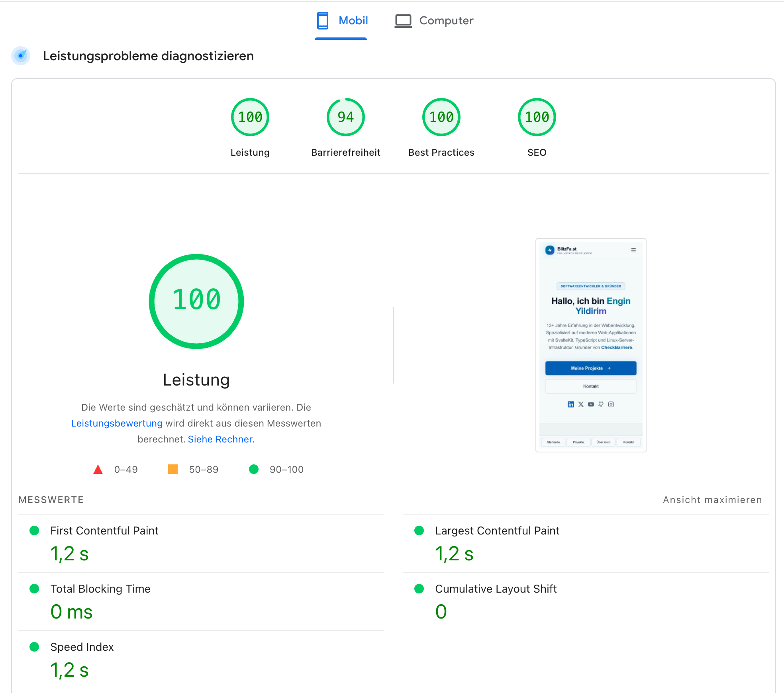The image size is (784, 693).
Task: Open the hamburger menu in the site preview
Action: click(633, 250)
